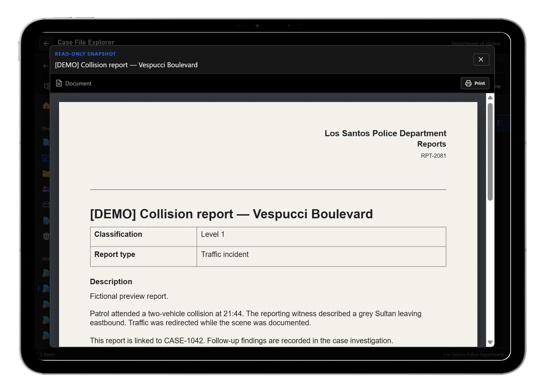
Task: Click the scrollbar down arrow
Action: click(490, 342)
